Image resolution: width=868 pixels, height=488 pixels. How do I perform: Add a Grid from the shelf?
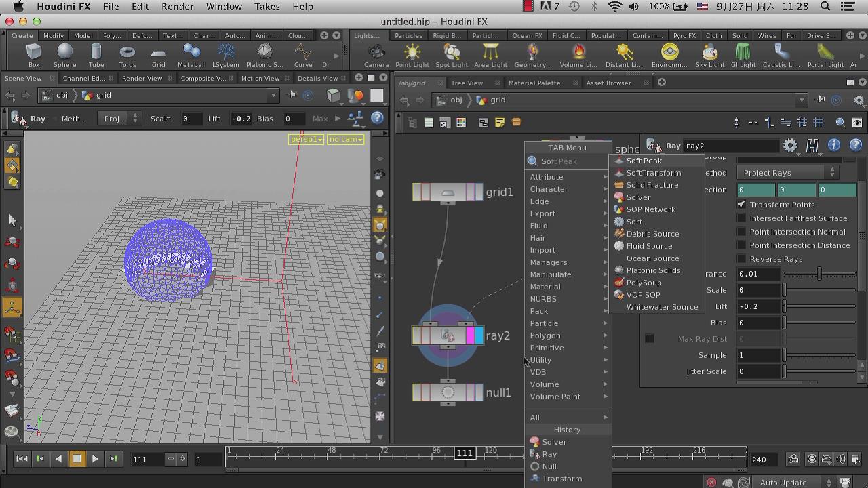[x=158, y=56]
